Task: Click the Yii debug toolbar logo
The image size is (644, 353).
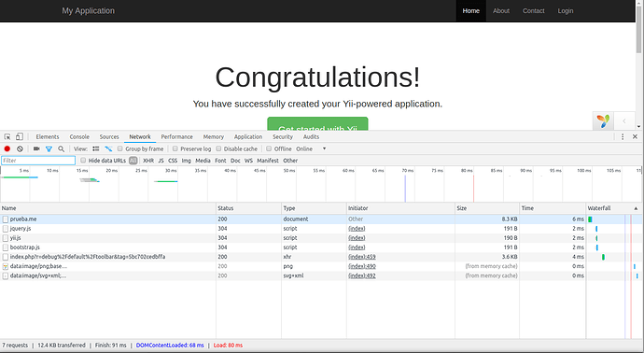Action: coord(603,121)
